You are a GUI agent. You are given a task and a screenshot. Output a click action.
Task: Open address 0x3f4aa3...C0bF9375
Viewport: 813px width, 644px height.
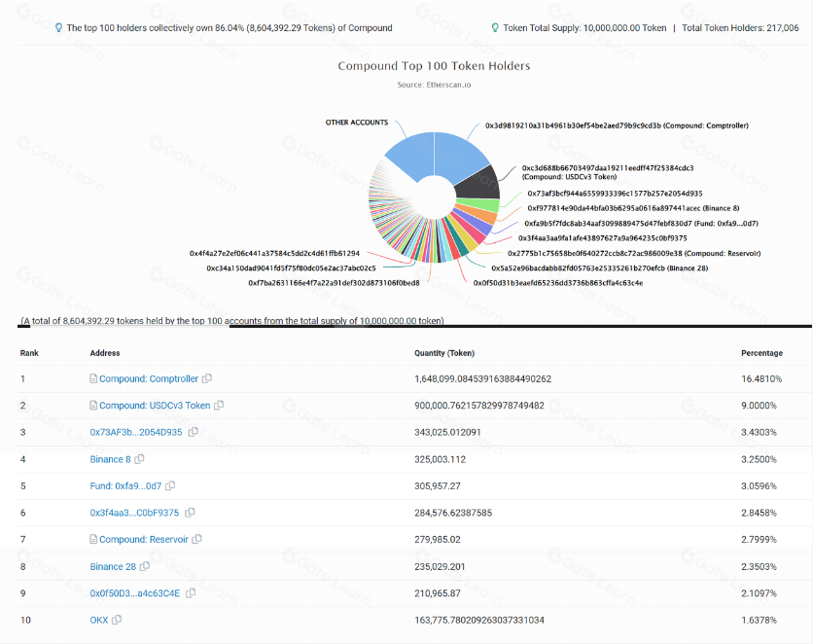coord(135,513)
